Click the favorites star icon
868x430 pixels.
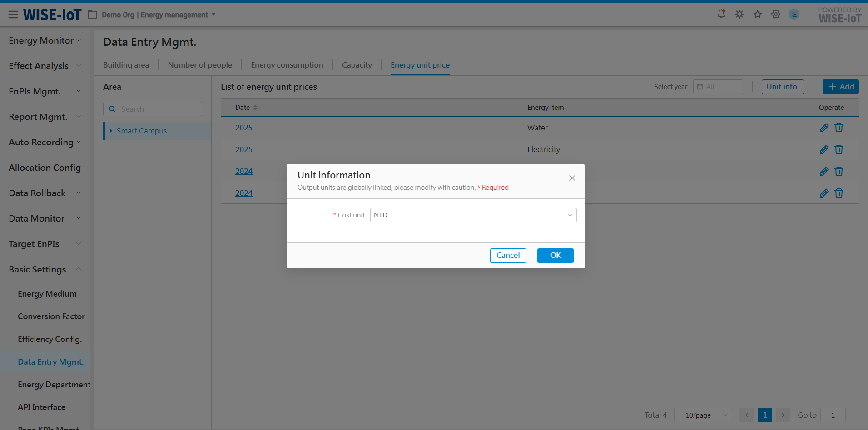(758, 14)
